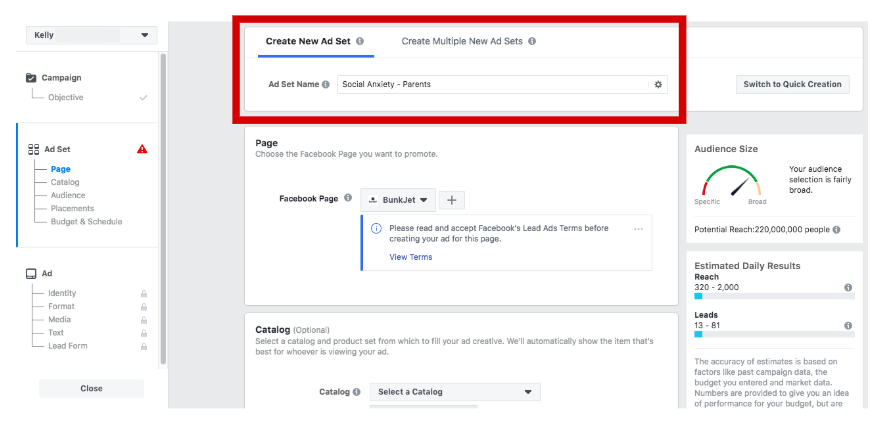Screen dimensions: 872x442
Task: Click the info icon next to Facebook Page label
Action: click(x=348, y=199)
